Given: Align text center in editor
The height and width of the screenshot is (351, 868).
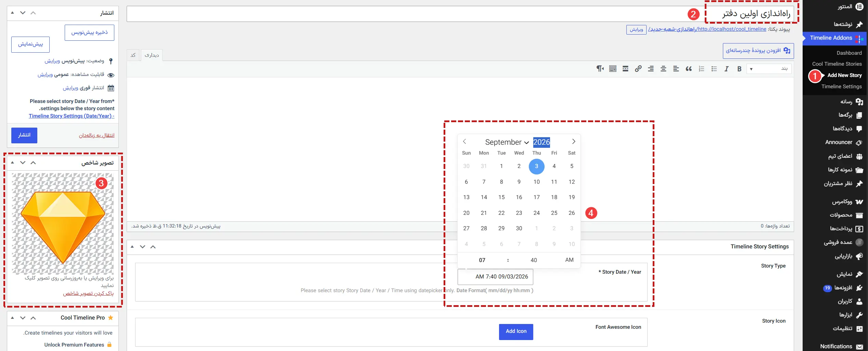Looking at the screenshot, I should (x=663, y=69).
